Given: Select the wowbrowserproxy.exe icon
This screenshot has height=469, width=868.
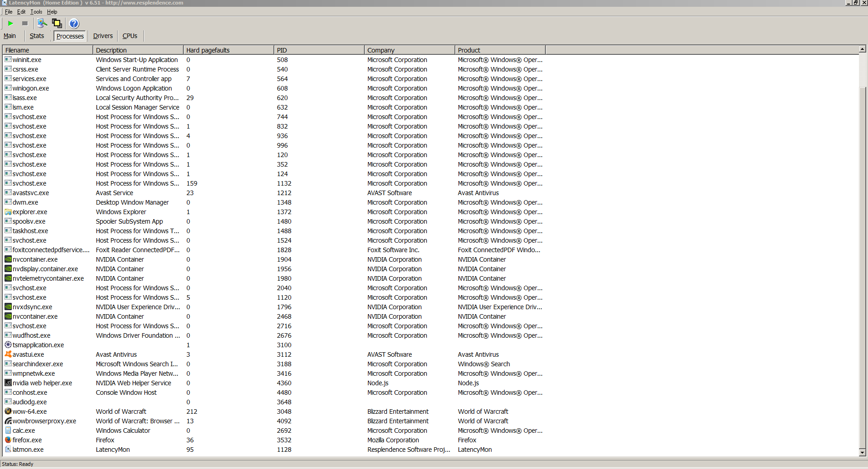Looking at the screenshot, I should tap(8, 421).
